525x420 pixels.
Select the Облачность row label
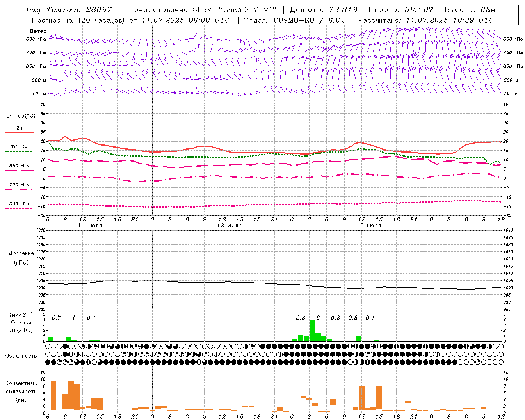(21, 356)
